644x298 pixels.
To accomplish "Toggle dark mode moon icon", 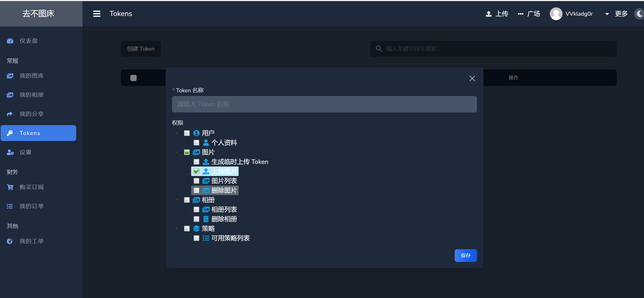I will pyautogui.click(x=639, y=14).
